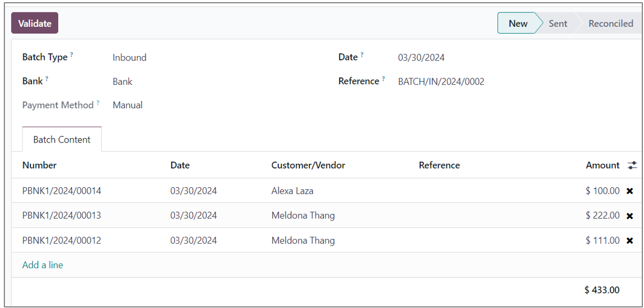The image size is (644, 308).
Task: Select the New status stage
Action: [518, 23]
